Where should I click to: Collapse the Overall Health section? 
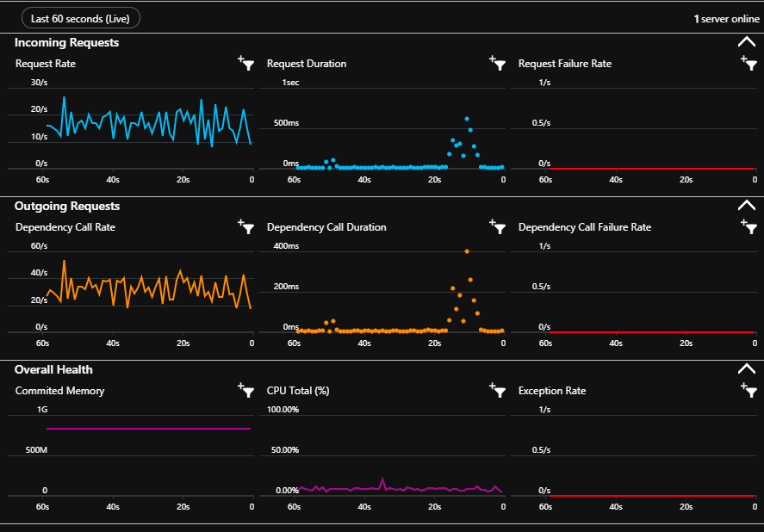(x=747, y=368)
